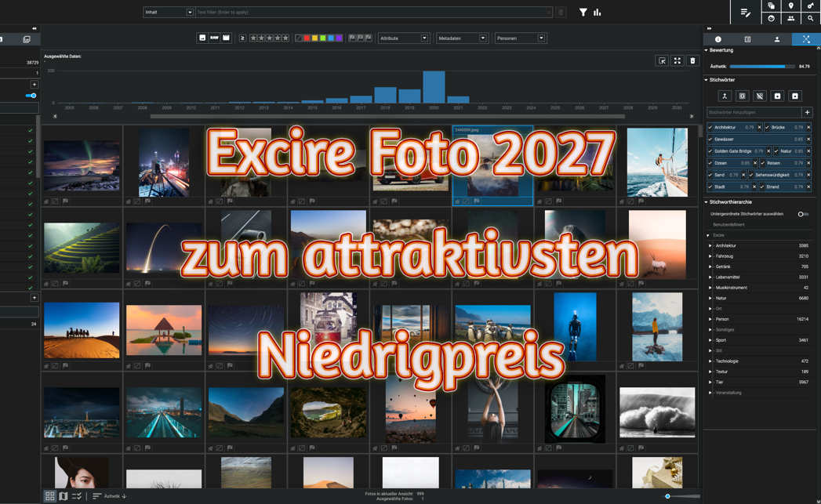This screenshot has height=504, width=821.
Task: Uncheck the Stadt keyword
Action: click(710, 187)
